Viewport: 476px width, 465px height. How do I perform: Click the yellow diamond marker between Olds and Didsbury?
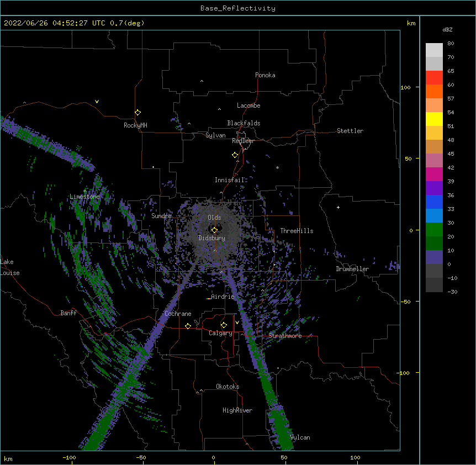[214, 230]
